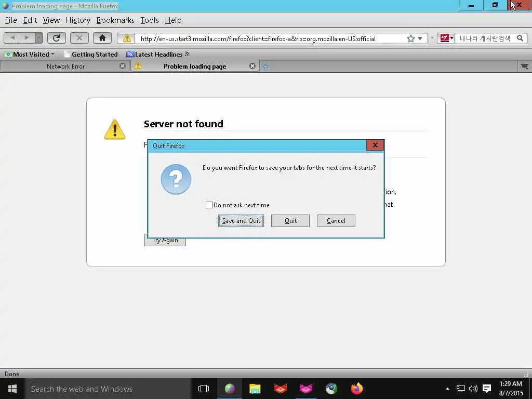Open the Firefox icon in the taskbar

(356, 389)
